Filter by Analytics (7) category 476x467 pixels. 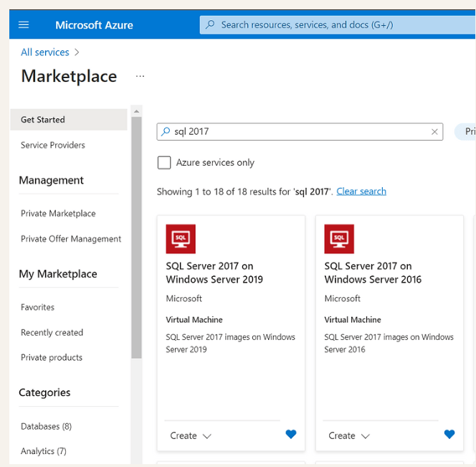coord(44,451)
